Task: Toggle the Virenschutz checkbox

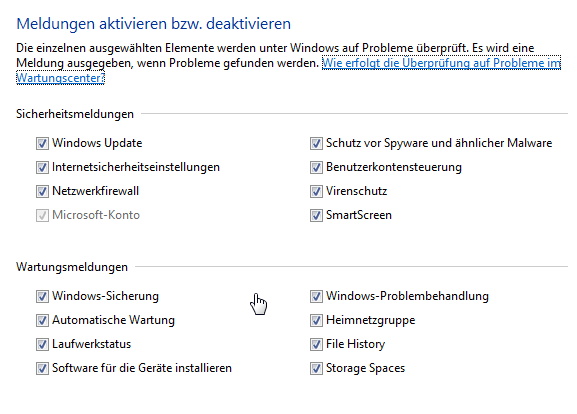Action: click(x=316, y=191)
